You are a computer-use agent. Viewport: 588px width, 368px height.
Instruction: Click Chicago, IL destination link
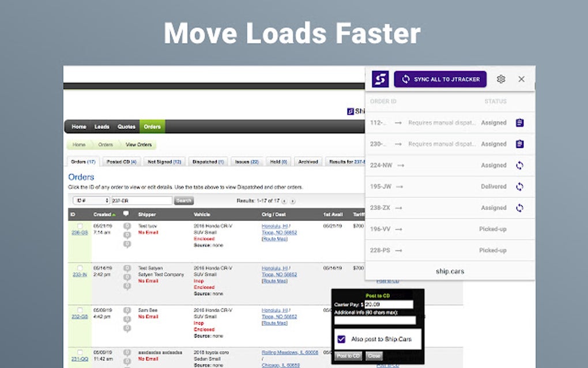coord(281,365)
